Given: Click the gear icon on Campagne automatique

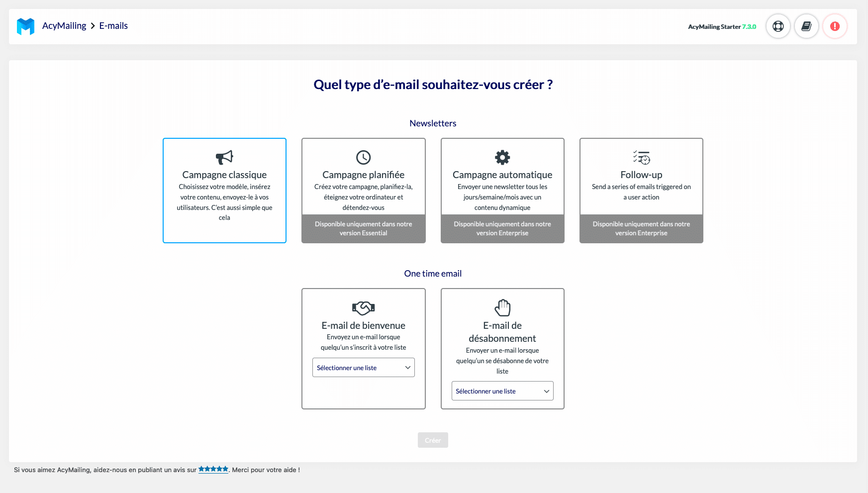Looking at the screenshot, I should pos(502,157).
